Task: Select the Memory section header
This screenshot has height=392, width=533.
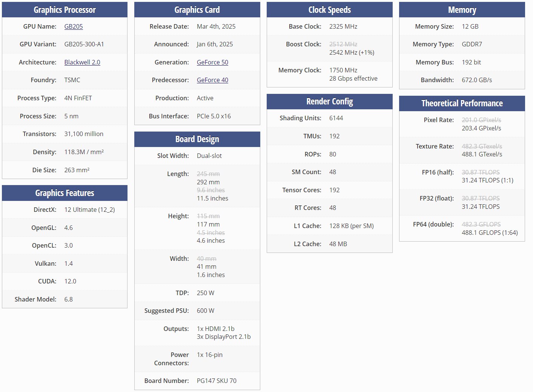Action: click(x=462, y=10)
